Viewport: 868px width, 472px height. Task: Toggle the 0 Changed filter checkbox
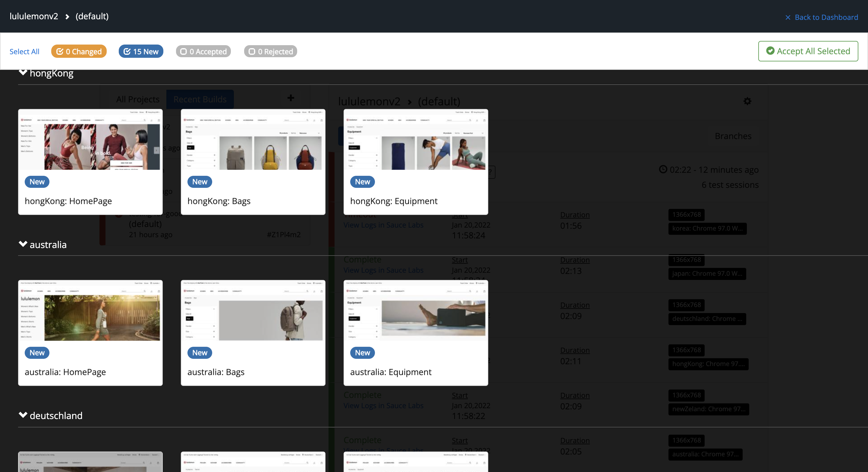[60, 51]
